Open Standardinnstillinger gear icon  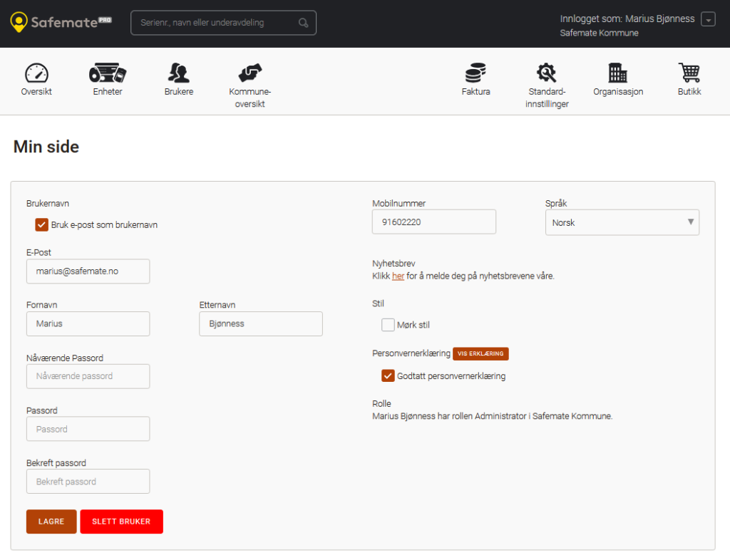tap(547, 73)
